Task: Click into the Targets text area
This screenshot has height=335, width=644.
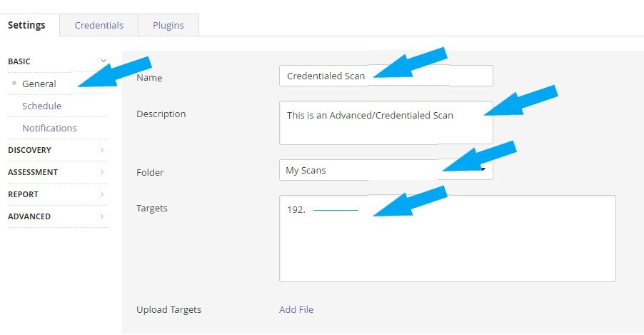Action: (x=447, y=239)
